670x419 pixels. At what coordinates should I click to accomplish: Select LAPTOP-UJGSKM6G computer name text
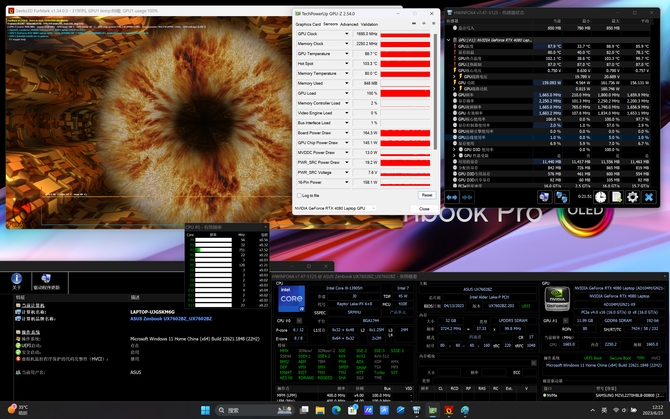pos(152,312)
